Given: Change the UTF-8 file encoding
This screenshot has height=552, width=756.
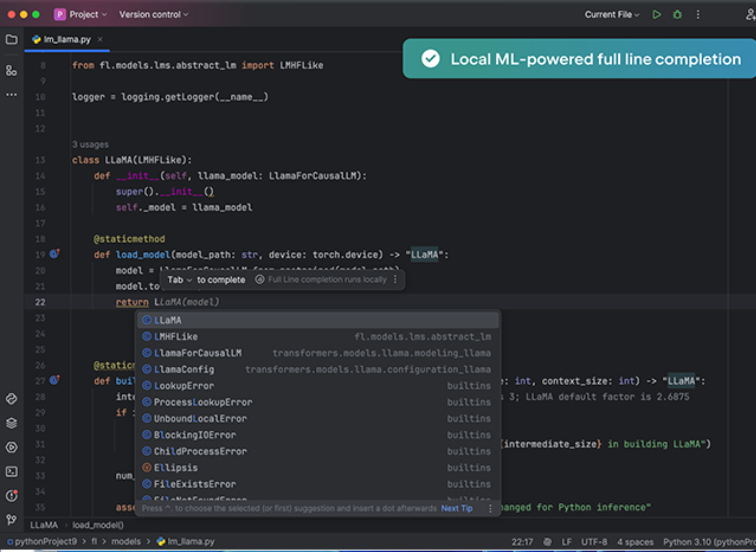Looking at the screenshot, I should 594,542.
